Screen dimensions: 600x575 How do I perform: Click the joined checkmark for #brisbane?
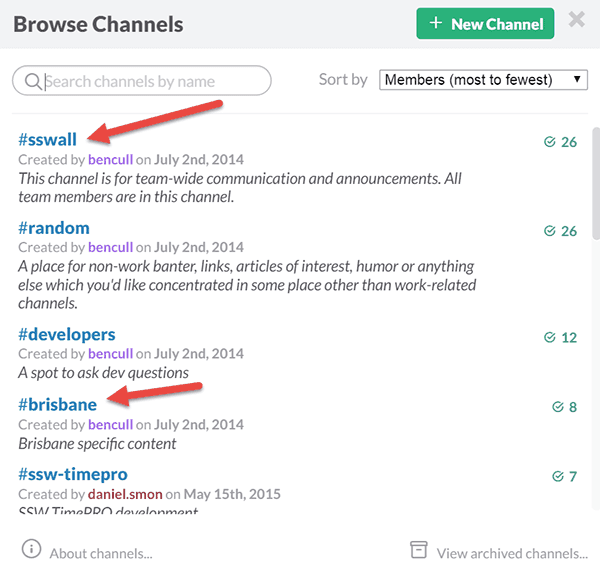point(558,407)
